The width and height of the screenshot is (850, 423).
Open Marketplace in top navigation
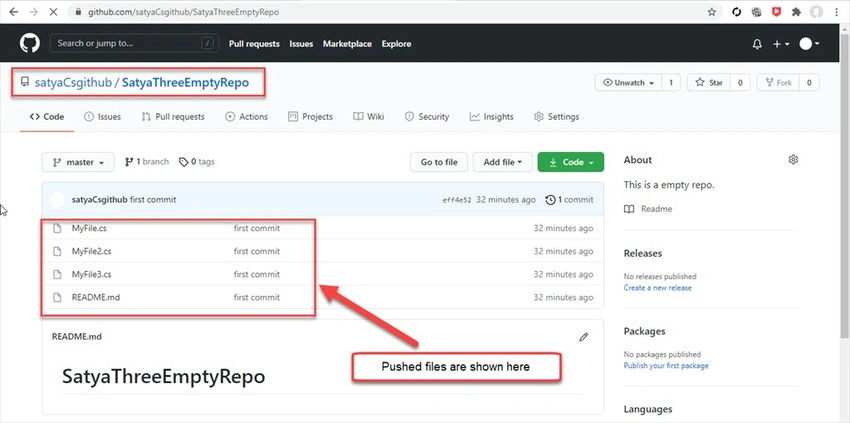coord(347,44)
